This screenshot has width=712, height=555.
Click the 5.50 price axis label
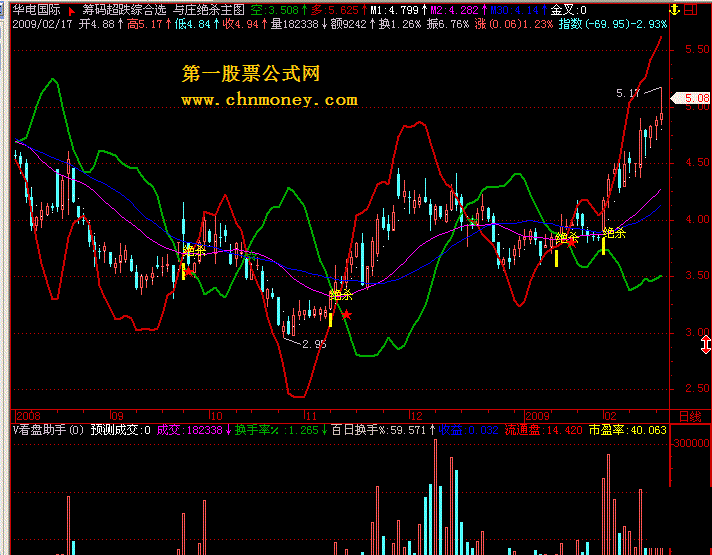pyautogui.click(x=697, y=50)
